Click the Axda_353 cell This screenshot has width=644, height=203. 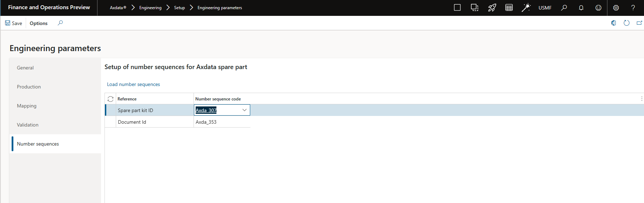(222, 122)
